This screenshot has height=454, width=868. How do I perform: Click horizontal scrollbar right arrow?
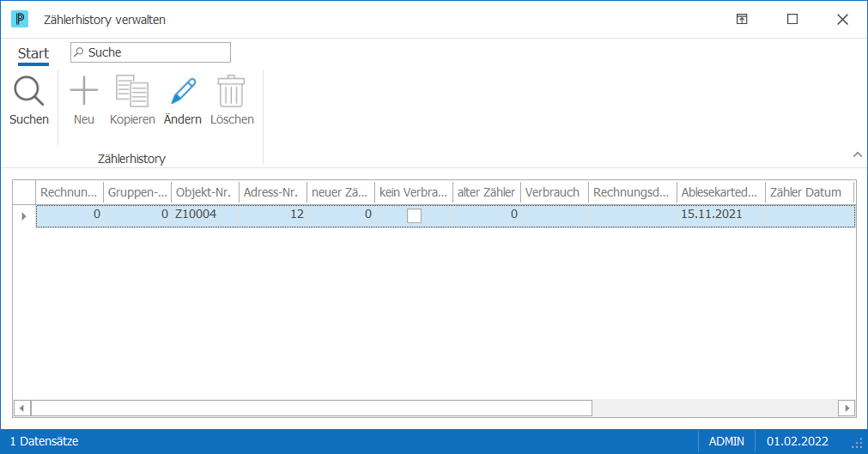tap(847, 409)
